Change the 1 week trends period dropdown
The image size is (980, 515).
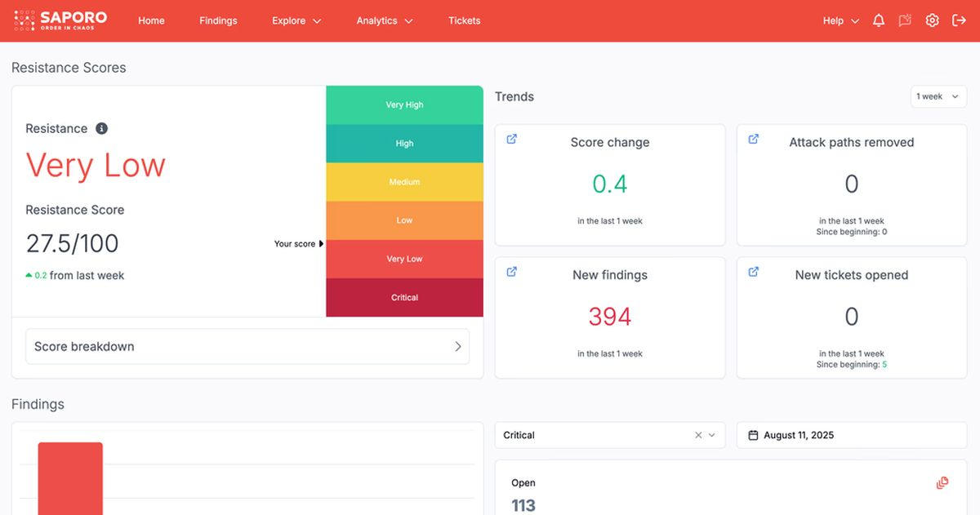coord(938,96)
